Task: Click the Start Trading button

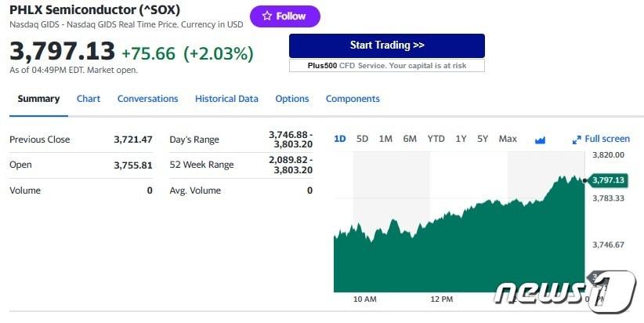Action: (x=386, y=45)
